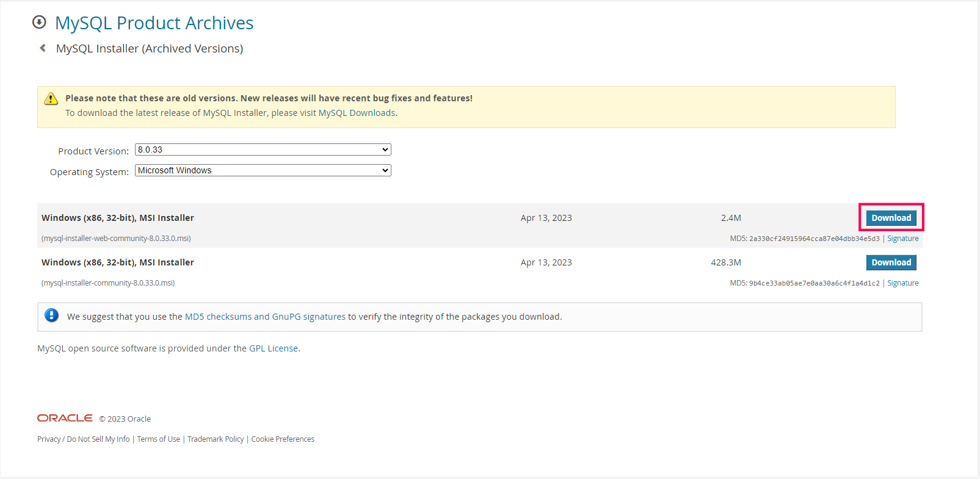980x479 pixels.
Task: Open Signature link for web-community installer
Action: pyautogui.click(x=902, y=239)
